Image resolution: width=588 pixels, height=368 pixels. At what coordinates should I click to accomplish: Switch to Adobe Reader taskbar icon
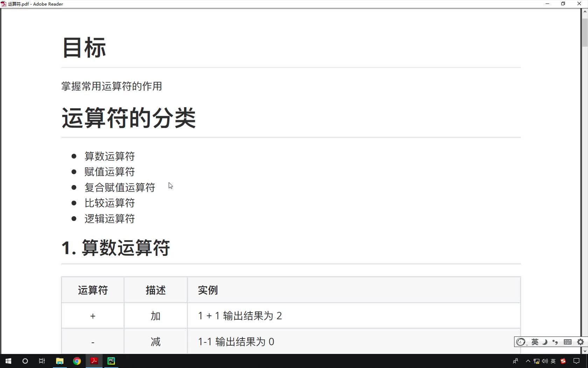(94, 361)
